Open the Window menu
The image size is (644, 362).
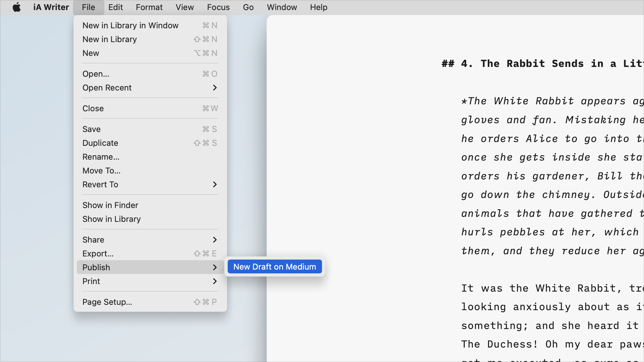[282, 7]
